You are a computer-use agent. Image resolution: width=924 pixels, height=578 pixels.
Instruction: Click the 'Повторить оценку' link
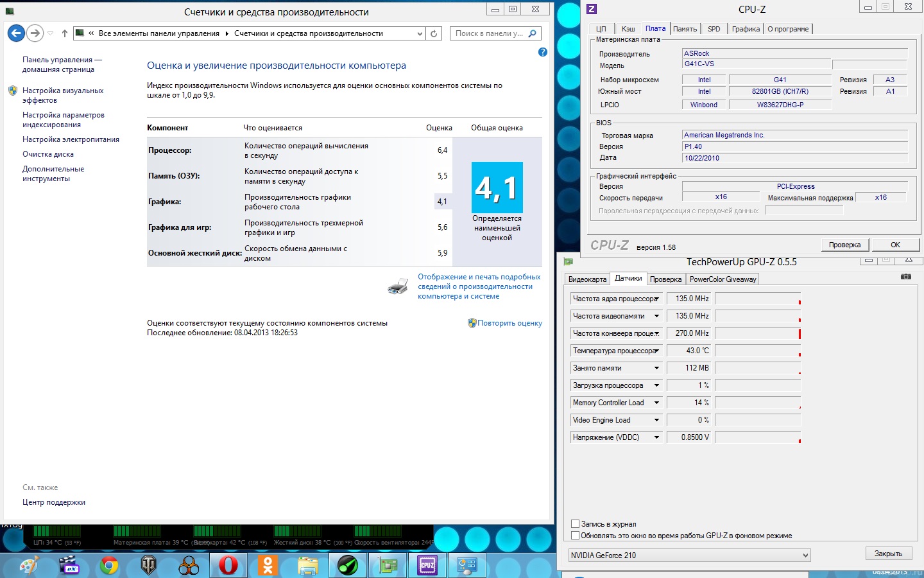click(509, 323)
